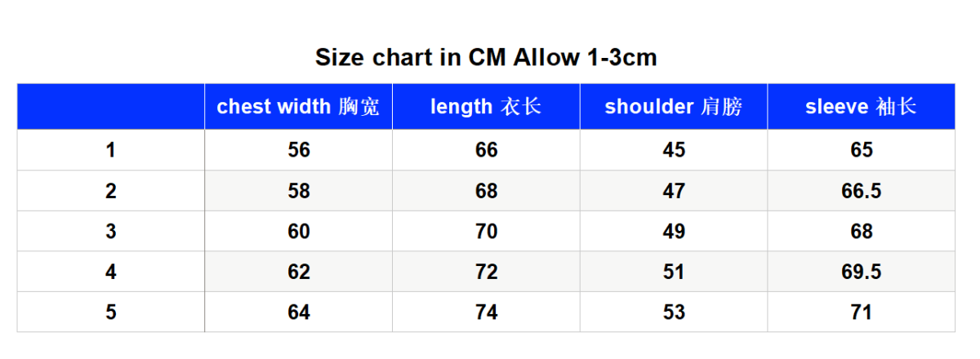Select sleeve value 66.5
This screenshot has width=980, height=359.
[x=862, y=191]
